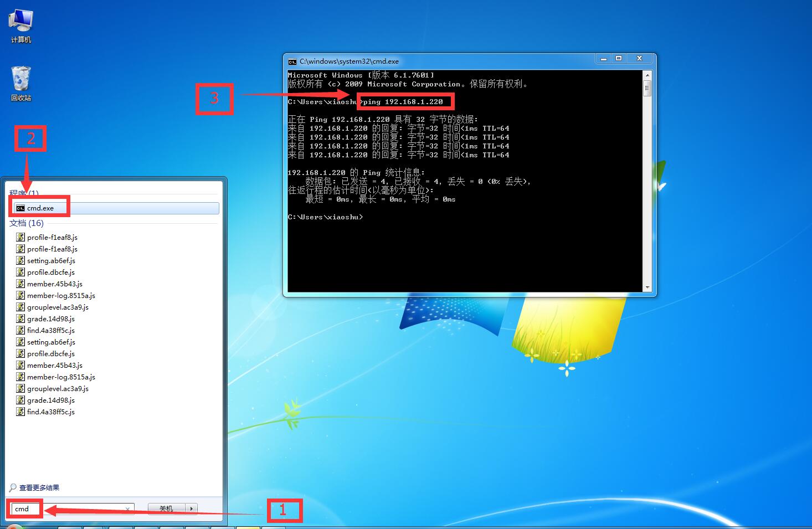Viewport: 812px width, 529px height.
Task: Click the '最短 = 0ms, 最长 = 0ms' line
Action: tap(381, 199)
